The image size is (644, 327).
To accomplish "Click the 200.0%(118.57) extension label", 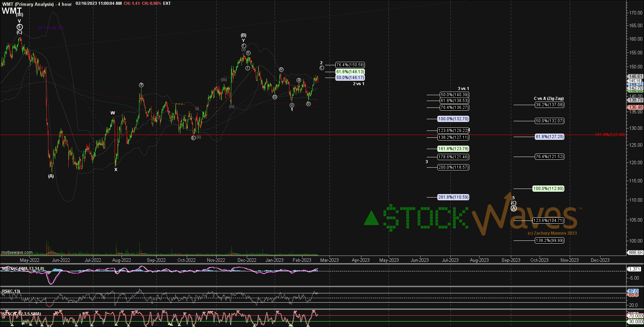I will tap(453, 167).
